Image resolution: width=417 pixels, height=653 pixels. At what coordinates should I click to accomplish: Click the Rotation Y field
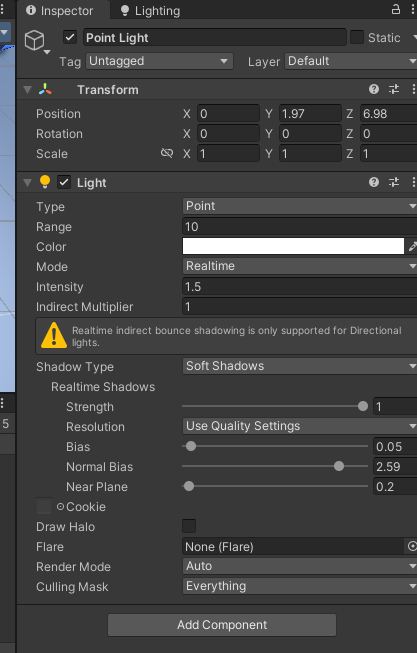pyautogui.click(x=310, y=133)
